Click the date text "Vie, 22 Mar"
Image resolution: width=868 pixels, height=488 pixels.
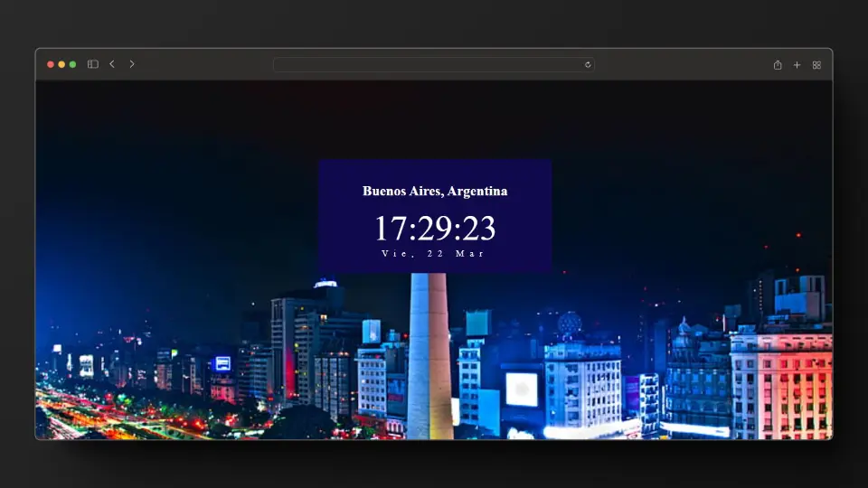[x=433, y=253]
